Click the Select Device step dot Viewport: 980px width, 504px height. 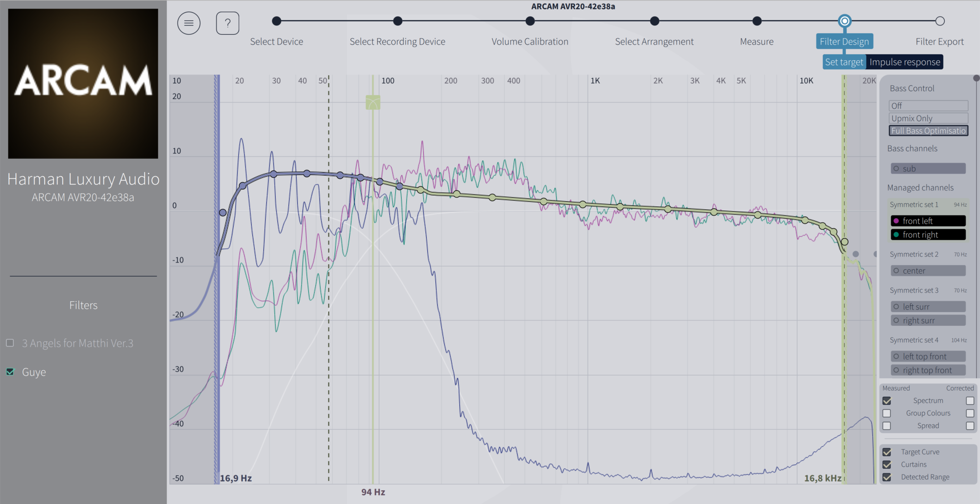click(x=277, y=21)
